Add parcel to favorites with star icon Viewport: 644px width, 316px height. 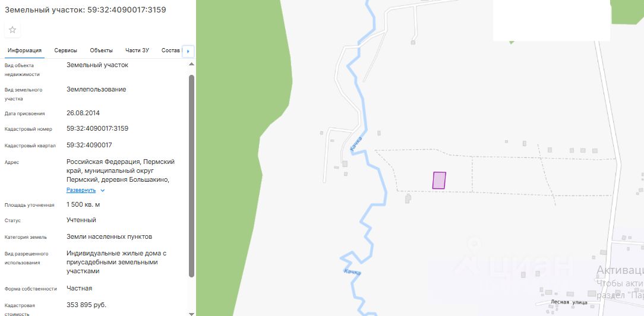point(12,30)
